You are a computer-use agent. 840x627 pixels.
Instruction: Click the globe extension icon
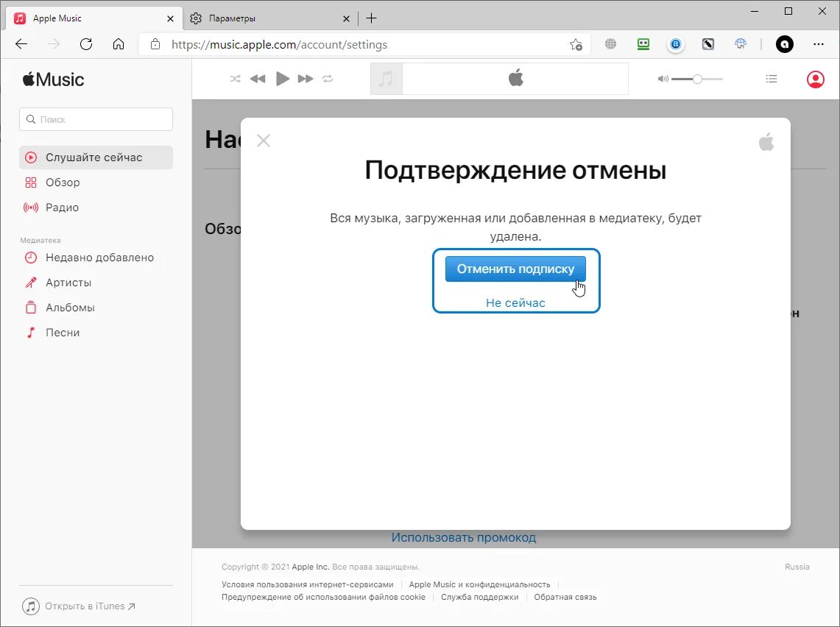click(611, 44)
